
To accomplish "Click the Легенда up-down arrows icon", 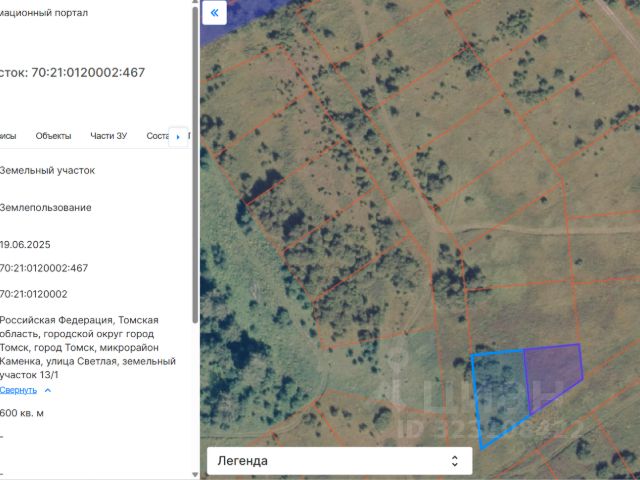I will (455, 461).
